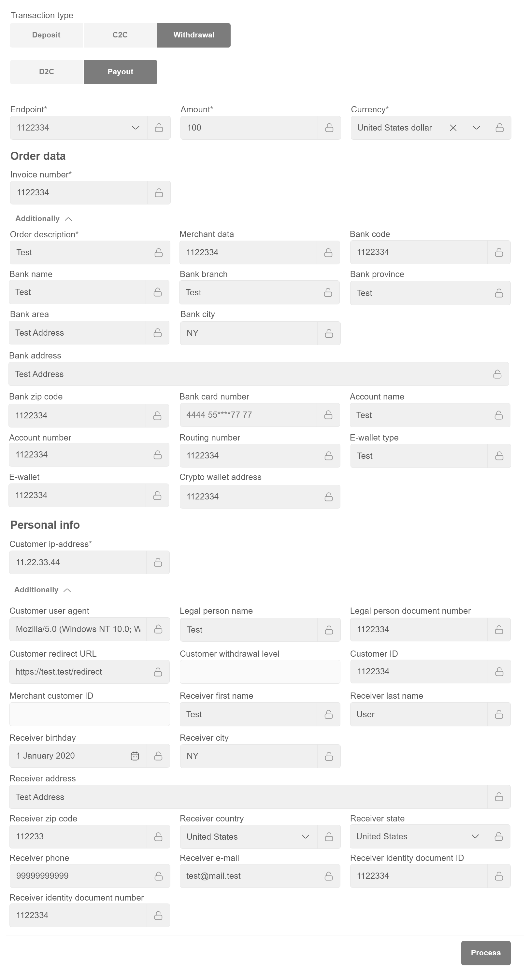Image resolution: width=529 pixels, height=980 pixels.
Task: Open the calendar picker for Receiver birthday
Action: click(x=135, y=756)
